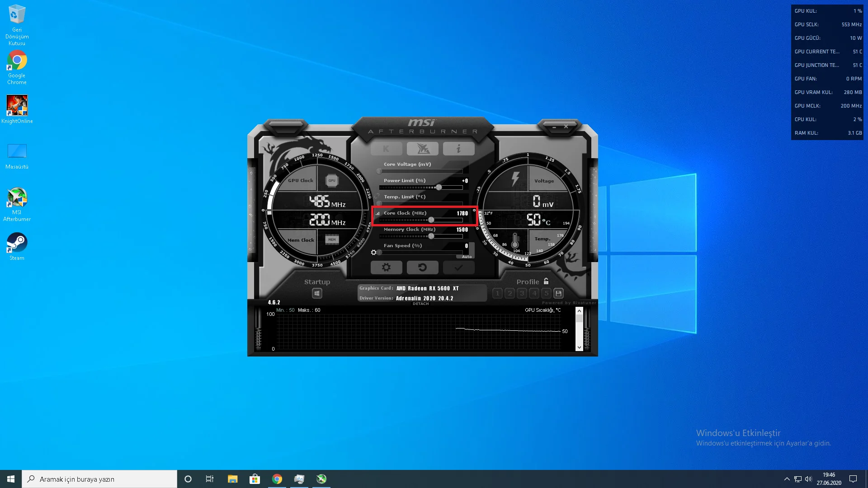Viewport: 868px width, 488px height.
Task: Toggle the Profile lock icon
Action: click(546, 281)
